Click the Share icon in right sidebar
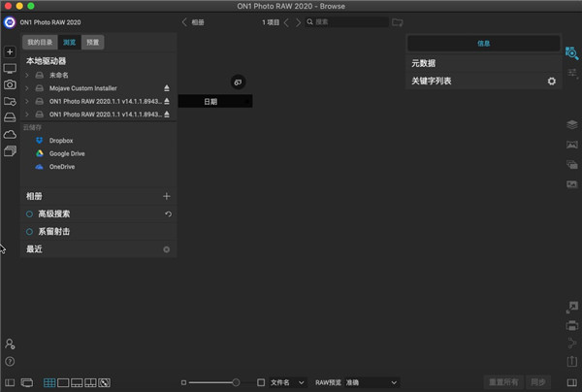 [x=572, y=343]
